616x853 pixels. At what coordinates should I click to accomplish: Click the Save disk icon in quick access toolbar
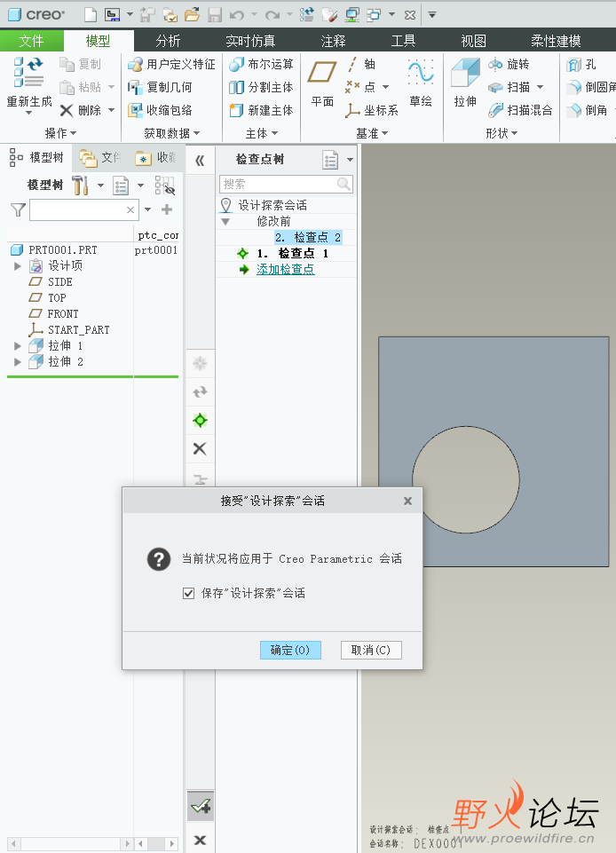point(215,15)
